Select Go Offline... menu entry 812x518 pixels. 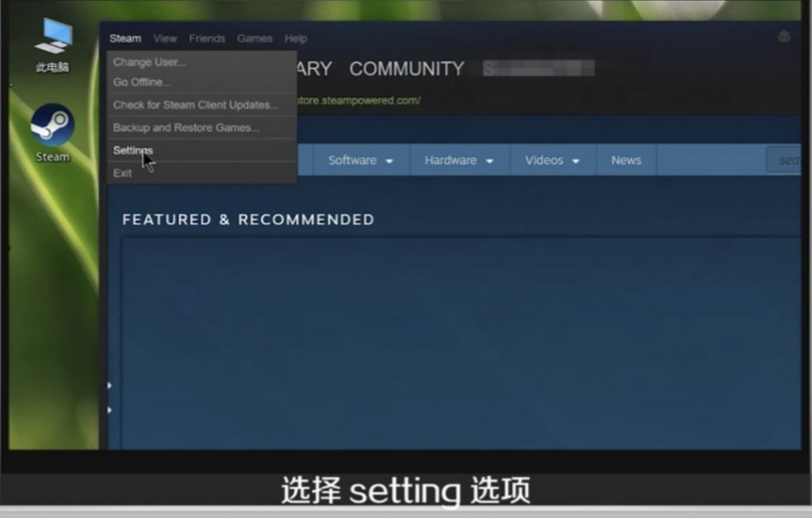[202, 82]
